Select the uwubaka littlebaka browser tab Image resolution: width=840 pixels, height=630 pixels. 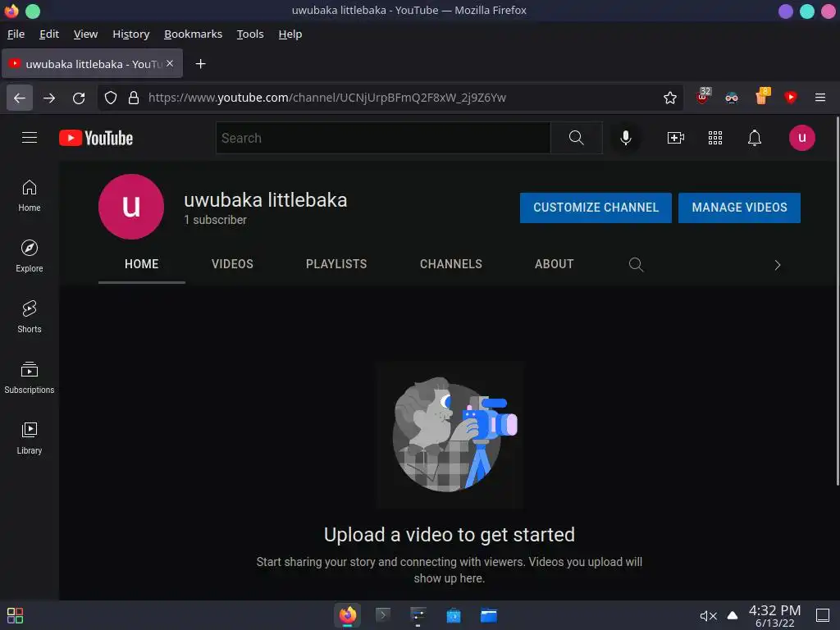click(93, 64)
